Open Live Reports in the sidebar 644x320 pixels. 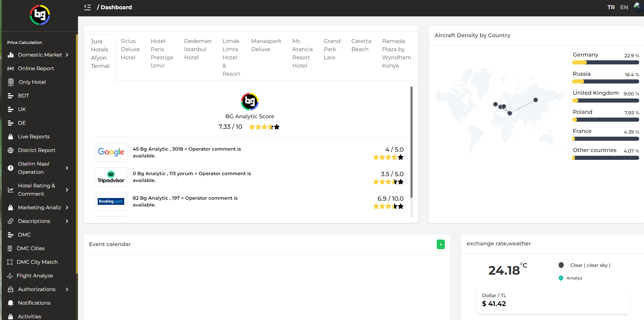[34, 137]
